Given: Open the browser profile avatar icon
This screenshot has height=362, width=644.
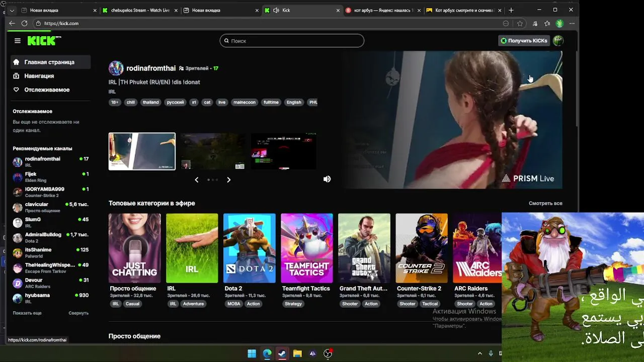Looking at the screenshot, I should click(x=559, y=23).
